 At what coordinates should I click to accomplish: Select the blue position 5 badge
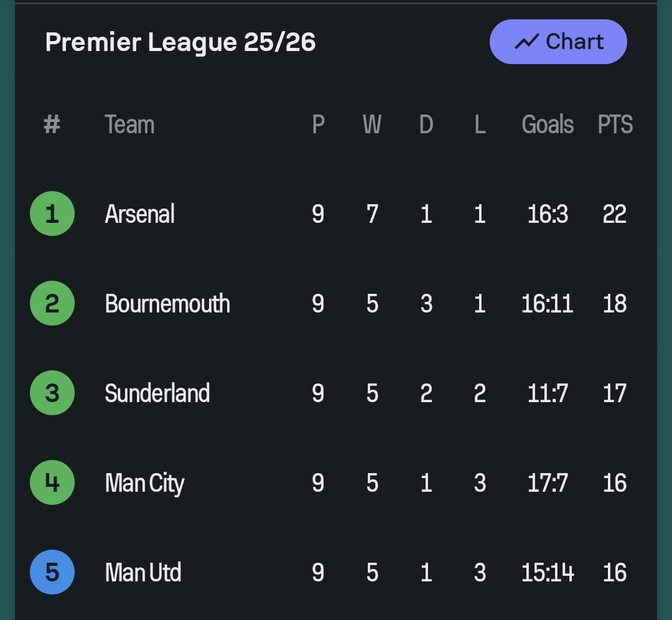coord(52,572)
